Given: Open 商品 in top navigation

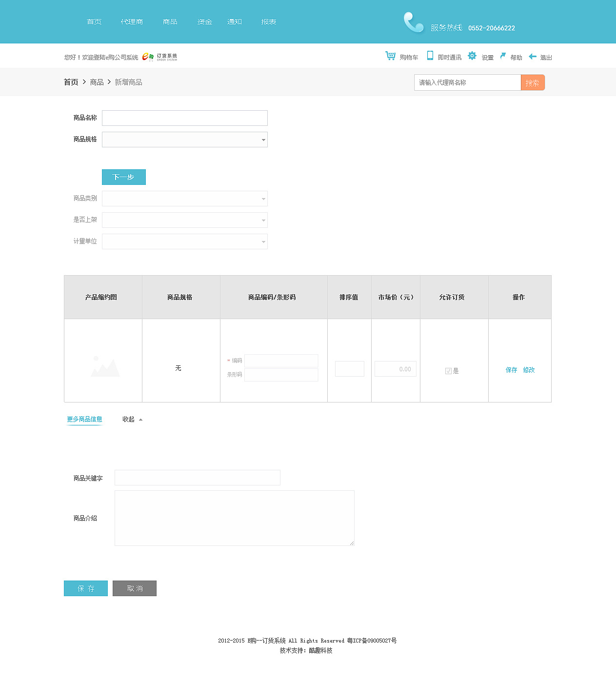Looking at the screenshot, I should 170,21.
